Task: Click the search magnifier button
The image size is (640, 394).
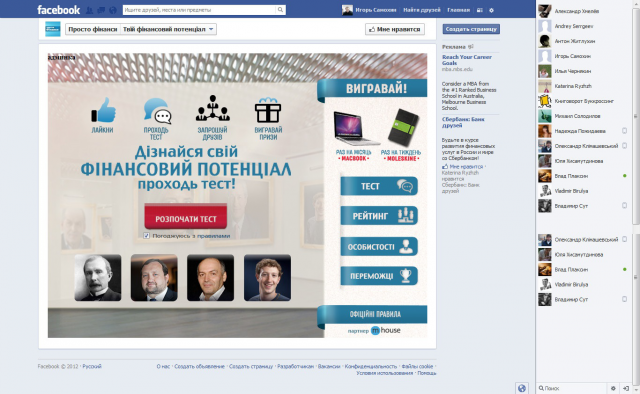Action: (x=280, y=10)
